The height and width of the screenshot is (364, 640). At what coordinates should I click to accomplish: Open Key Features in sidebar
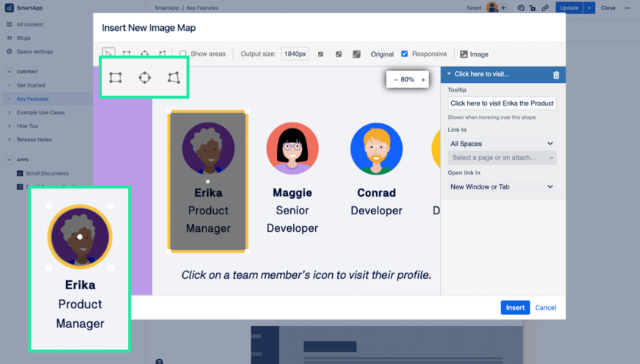[x=32, y=98]
